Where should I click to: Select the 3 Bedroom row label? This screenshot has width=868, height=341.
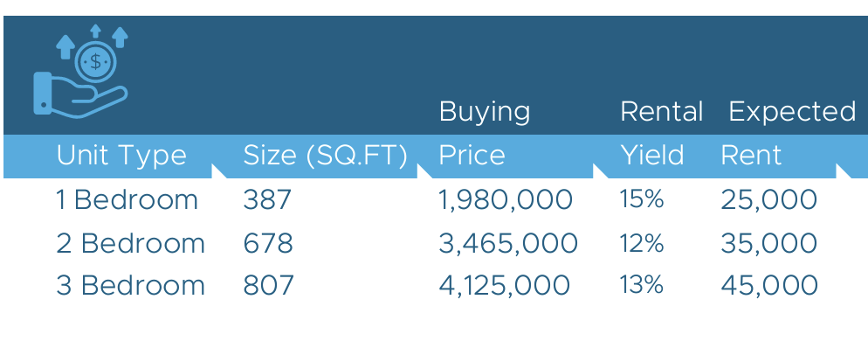131,286
